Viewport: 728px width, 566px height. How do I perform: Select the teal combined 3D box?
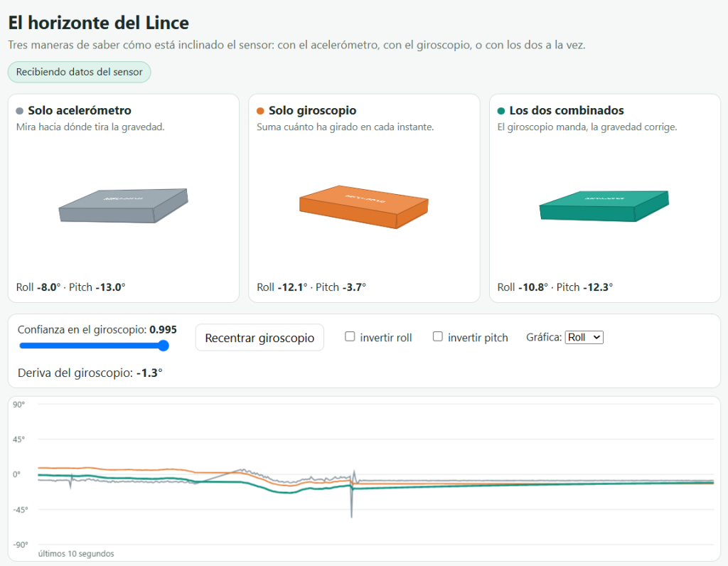tap(604, 205)
